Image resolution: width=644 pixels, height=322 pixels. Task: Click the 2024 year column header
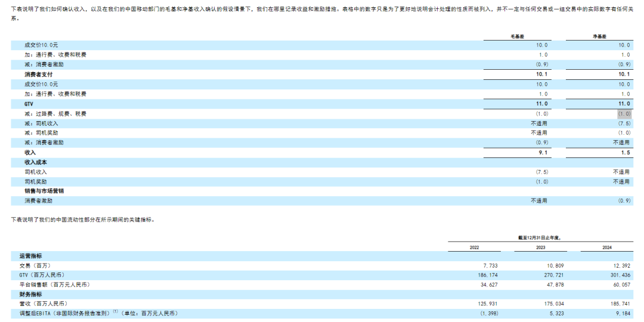pyautogui.click(x=606, y=247)
